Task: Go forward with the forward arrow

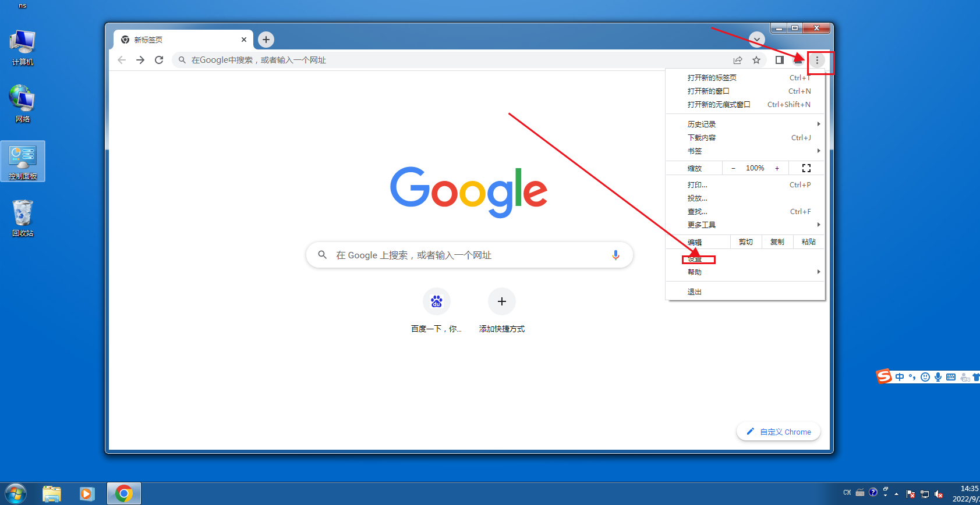Action: 140,60
